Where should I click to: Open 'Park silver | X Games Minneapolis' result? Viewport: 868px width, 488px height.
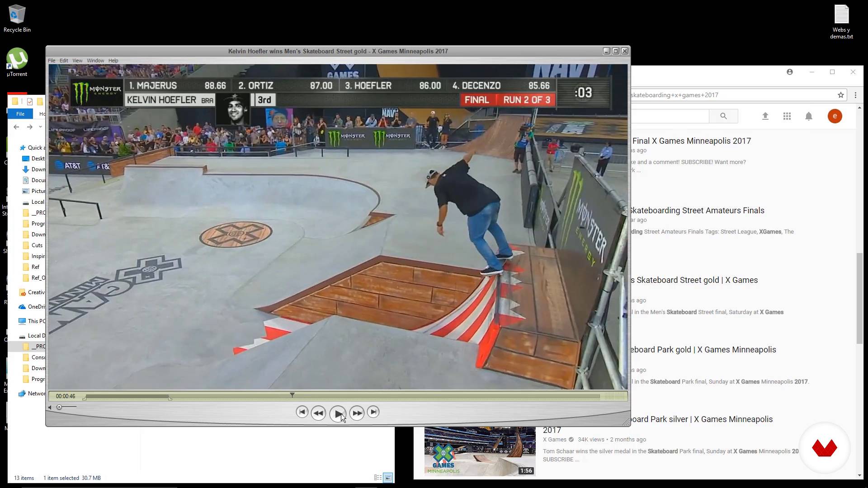pos(702,419)
